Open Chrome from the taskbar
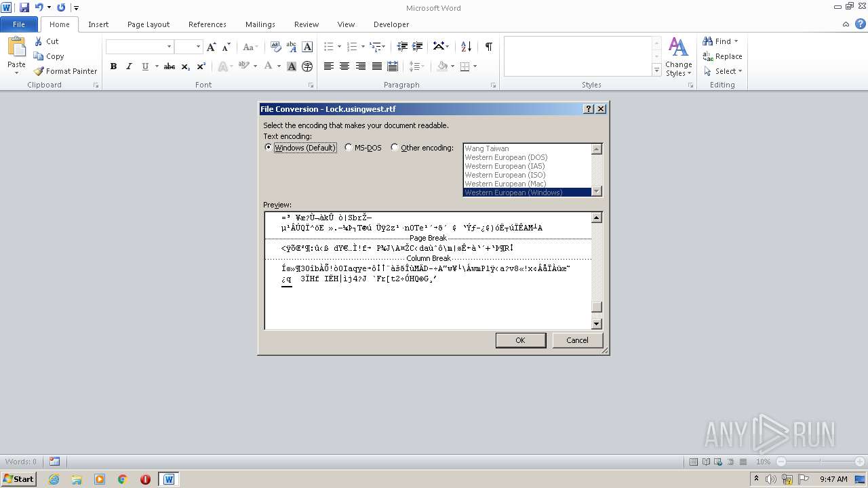The width and height of the screenshot is (868, 488). [x=123, y=479]
